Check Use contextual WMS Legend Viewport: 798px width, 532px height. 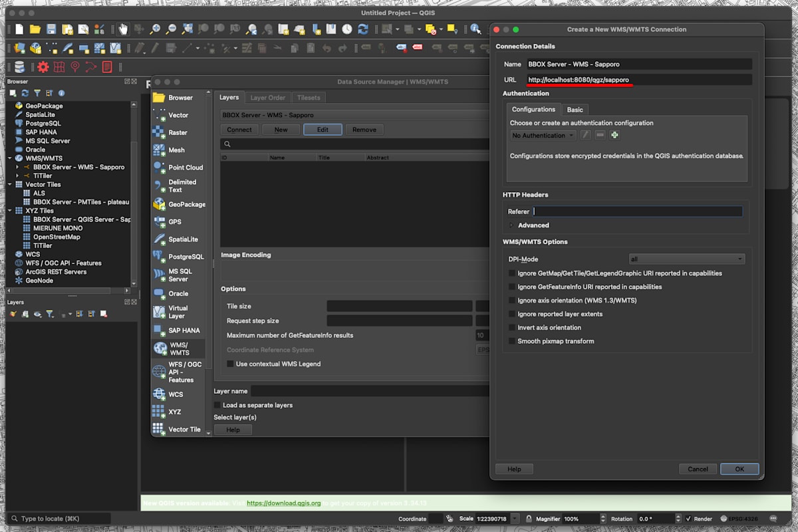pos(230,364)
